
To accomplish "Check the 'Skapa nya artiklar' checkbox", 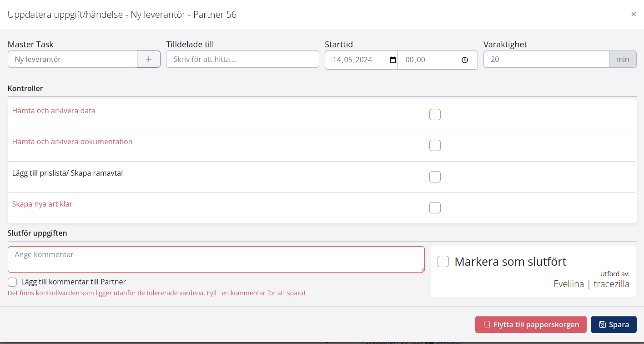I will coord(435,207).
